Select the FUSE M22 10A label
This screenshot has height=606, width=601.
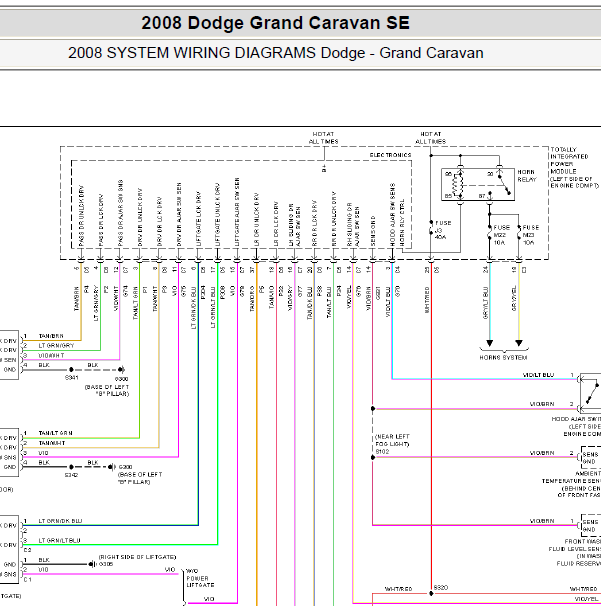501,235
